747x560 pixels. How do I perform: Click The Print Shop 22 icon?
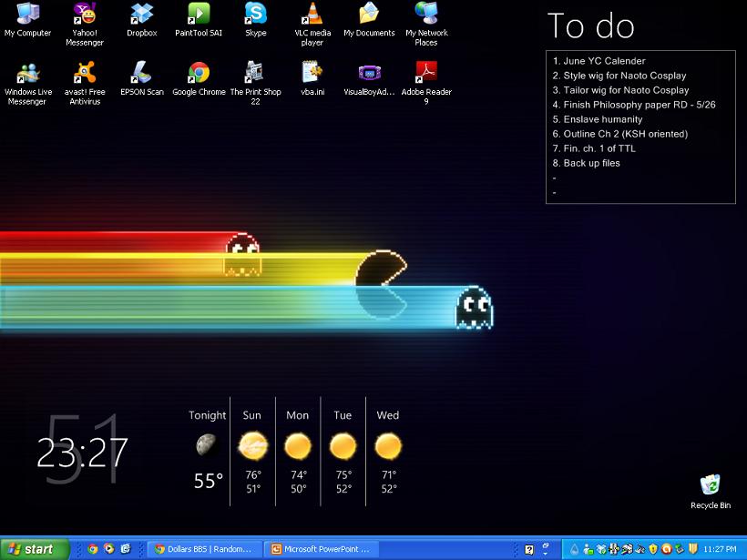coord(255,84)
